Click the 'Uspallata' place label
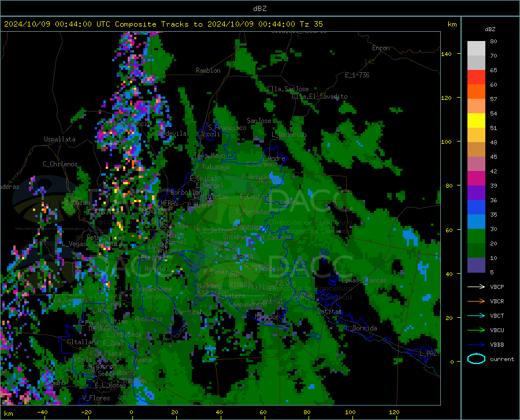The height and width of the screenshot is (420, 520). (x=60, y=140)
